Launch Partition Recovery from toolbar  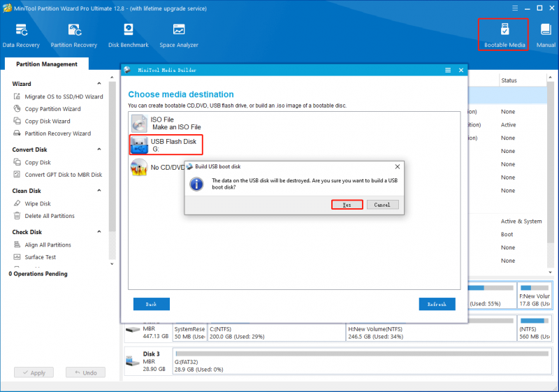click(x=74, y=35)
